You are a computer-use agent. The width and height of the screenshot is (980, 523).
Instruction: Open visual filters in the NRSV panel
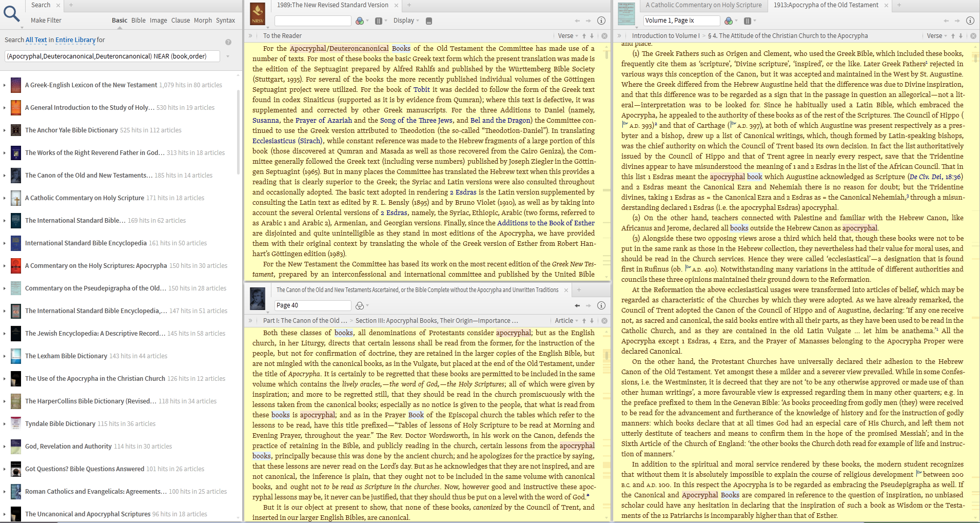pyautogui.click(x=360, y=21)
